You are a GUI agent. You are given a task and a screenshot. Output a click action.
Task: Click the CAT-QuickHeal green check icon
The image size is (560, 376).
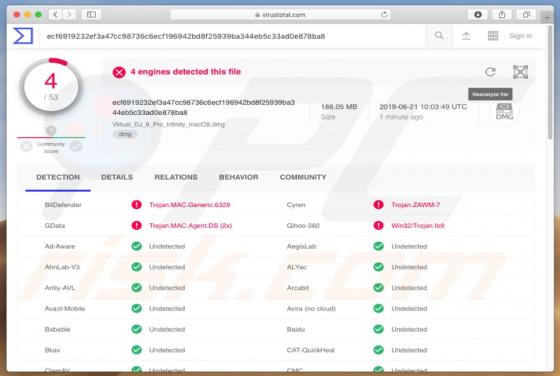pyautogui.click(x=379, y=350)
